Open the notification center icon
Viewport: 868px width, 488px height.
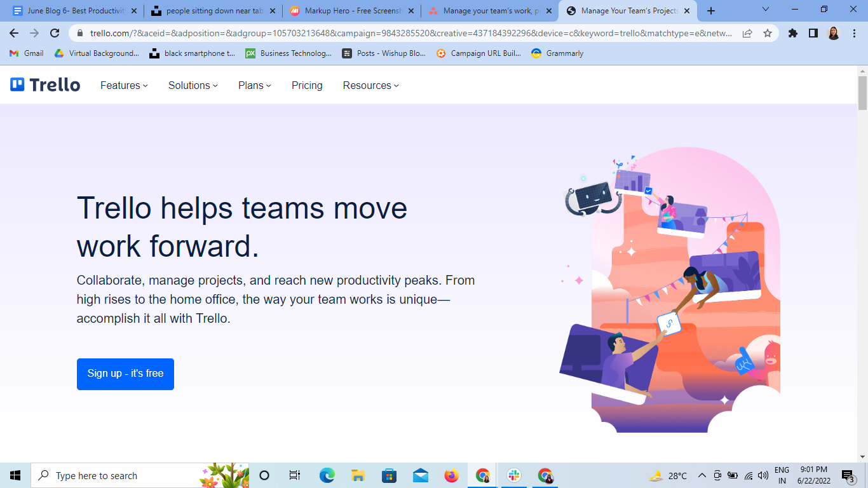(848, 475)
